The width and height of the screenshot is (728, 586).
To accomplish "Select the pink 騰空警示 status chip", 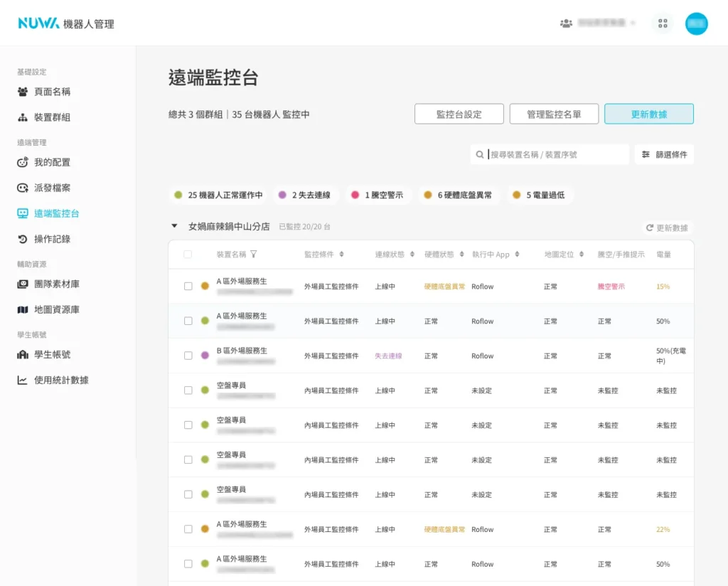I will point(378,195).
